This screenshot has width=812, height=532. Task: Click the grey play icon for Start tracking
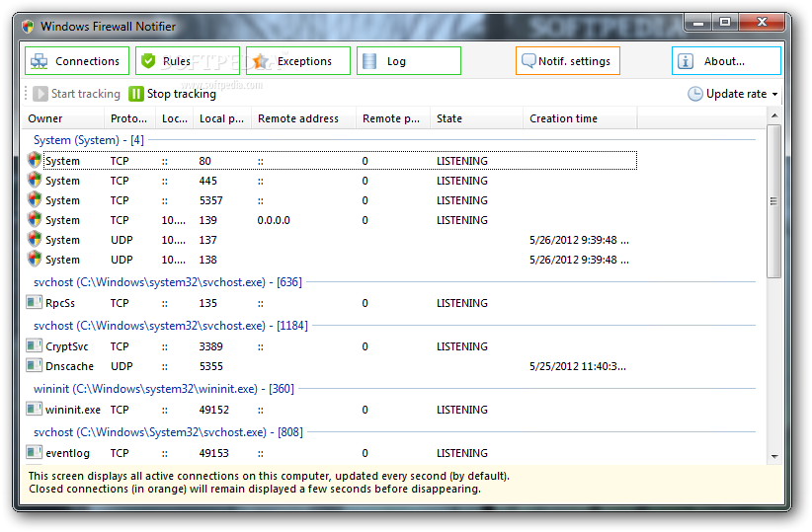point(40,94)
